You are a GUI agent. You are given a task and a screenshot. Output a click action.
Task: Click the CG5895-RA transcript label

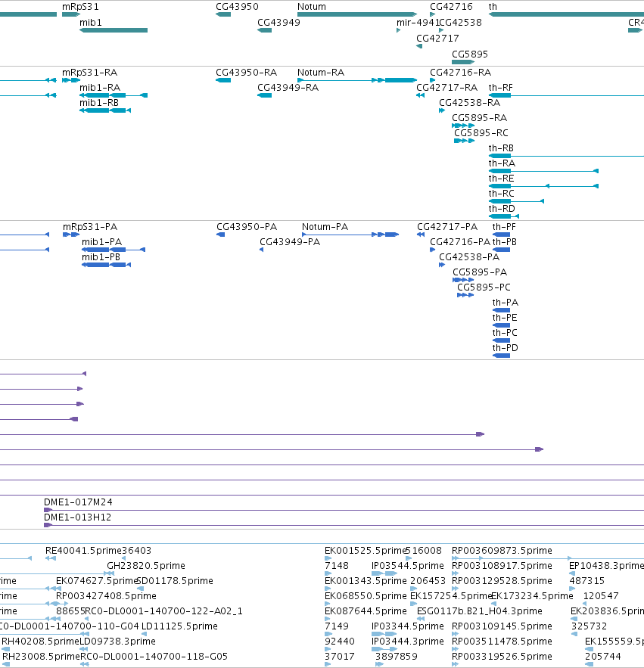[x=479, y=118]
